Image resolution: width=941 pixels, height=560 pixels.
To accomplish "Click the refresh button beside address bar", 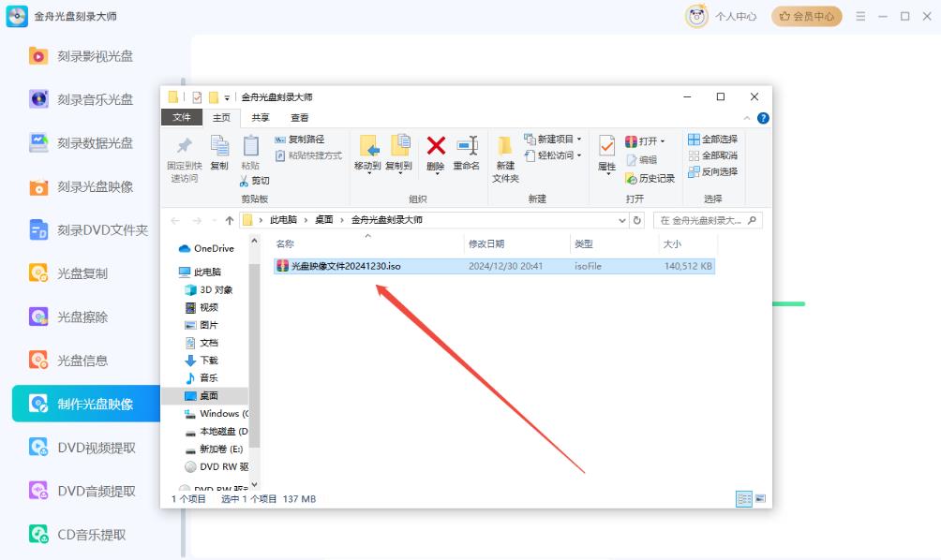I will point(637,221).
